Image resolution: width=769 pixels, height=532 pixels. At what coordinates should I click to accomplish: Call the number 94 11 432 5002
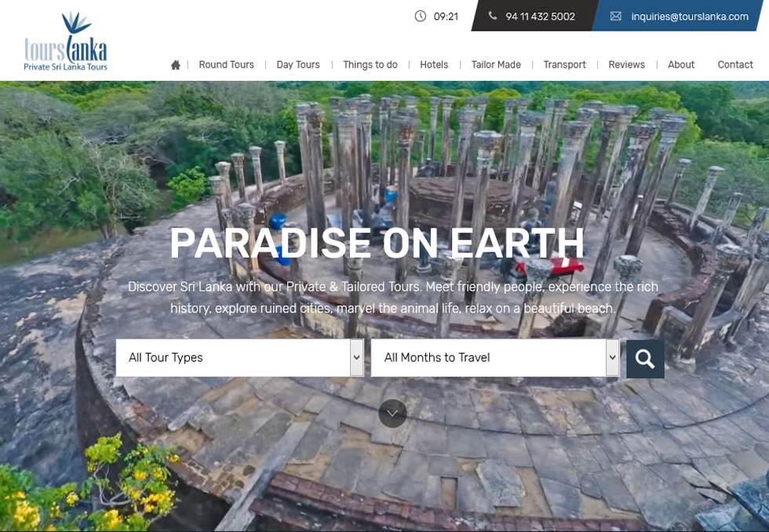(x=540, y=16)
